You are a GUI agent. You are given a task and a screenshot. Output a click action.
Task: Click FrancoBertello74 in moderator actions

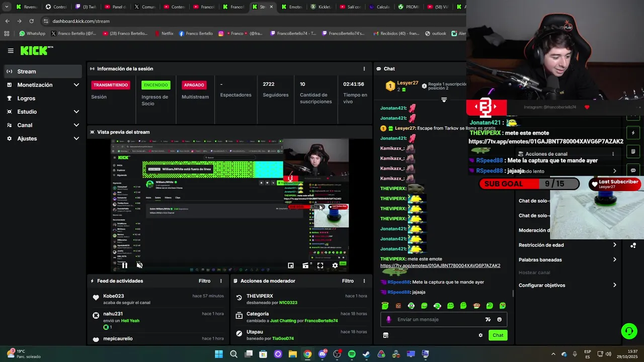(321, 321)
